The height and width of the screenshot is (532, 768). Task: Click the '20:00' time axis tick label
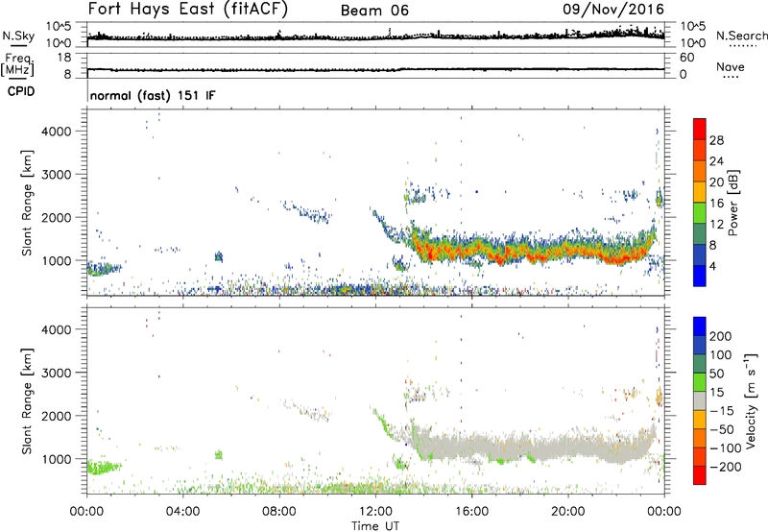[x=567, y=512]
